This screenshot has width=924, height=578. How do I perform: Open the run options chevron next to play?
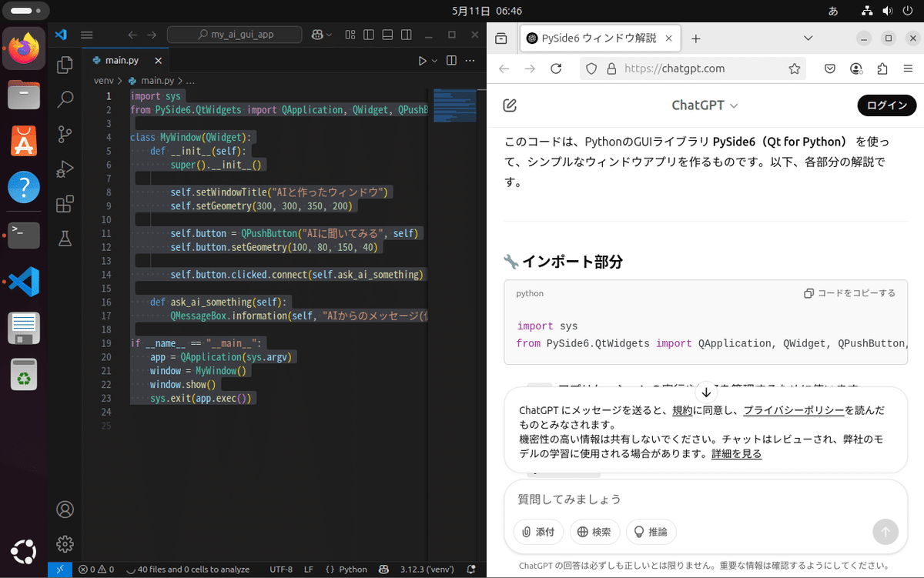point(434,60)
